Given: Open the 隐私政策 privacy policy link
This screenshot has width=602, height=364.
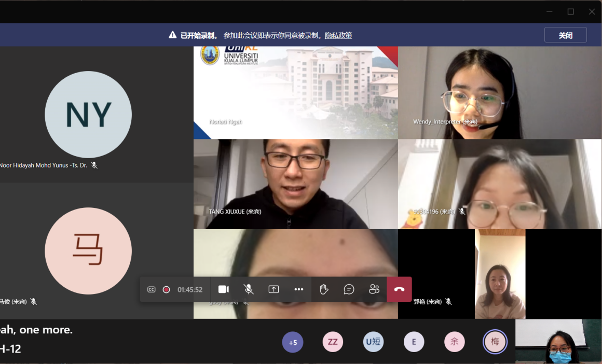Looking at the screenshot, I should tap(338, 35).
